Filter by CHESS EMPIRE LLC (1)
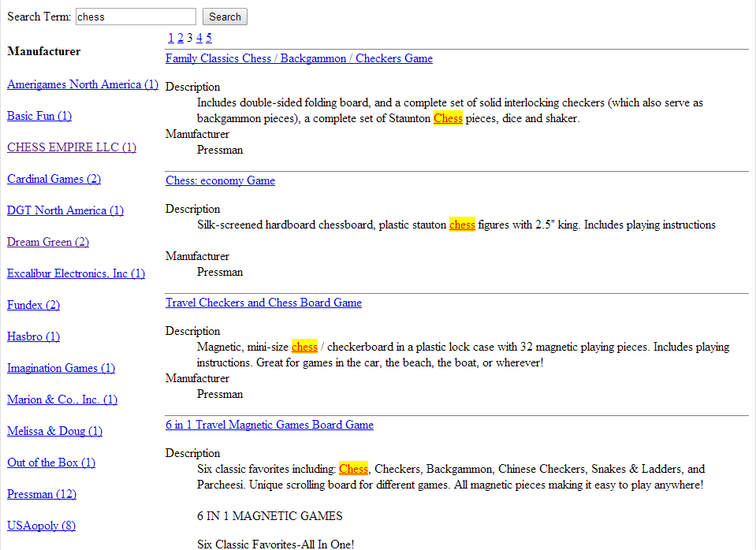This screenshot has height=550, width=756. coord(72,147)
